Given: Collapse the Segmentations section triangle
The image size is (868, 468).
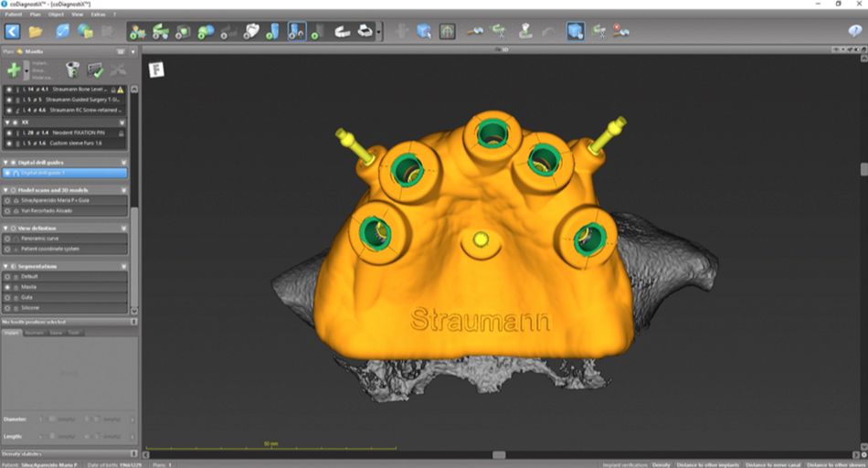Looking at the screenshot, I should pos(5,266).
